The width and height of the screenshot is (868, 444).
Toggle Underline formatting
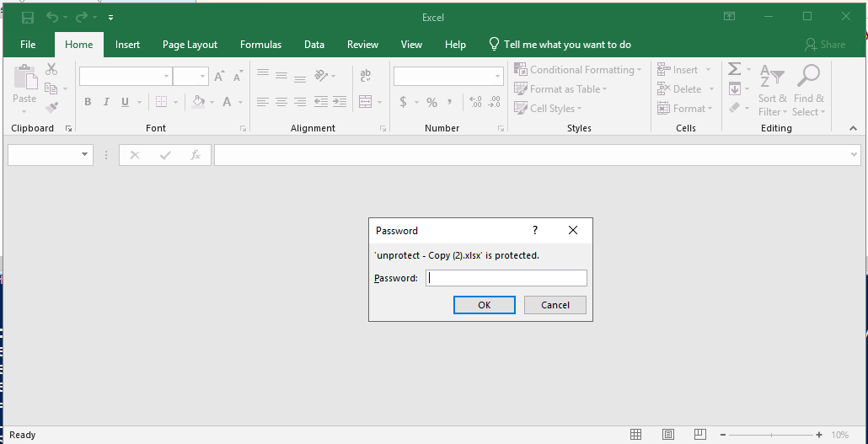(x=125, y=102)
